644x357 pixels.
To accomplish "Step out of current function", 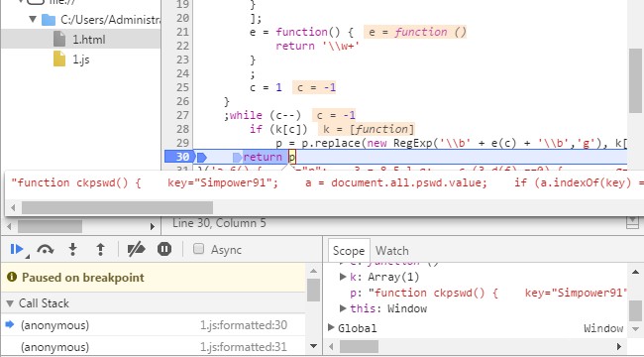I will point(100,249).
